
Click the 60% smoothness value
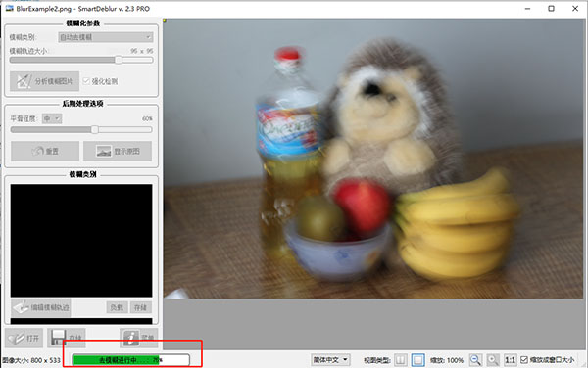(x=147, y=118)
